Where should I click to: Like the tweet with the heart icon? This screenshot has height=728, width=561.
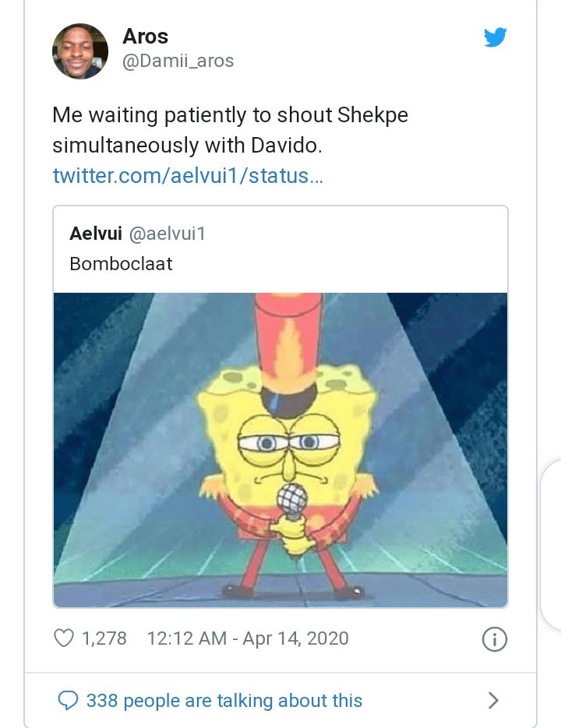[x=63, y=638]
